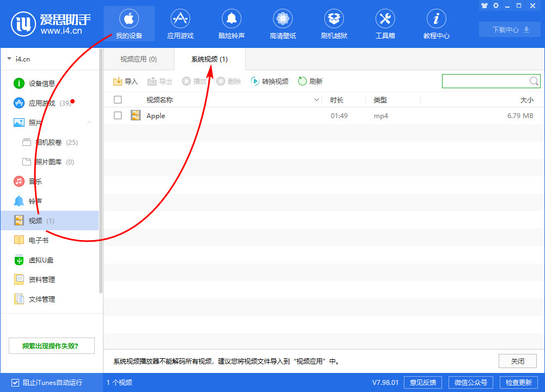
Task: Toggle the select-all checkbox in header
Action: pos(118,100)
